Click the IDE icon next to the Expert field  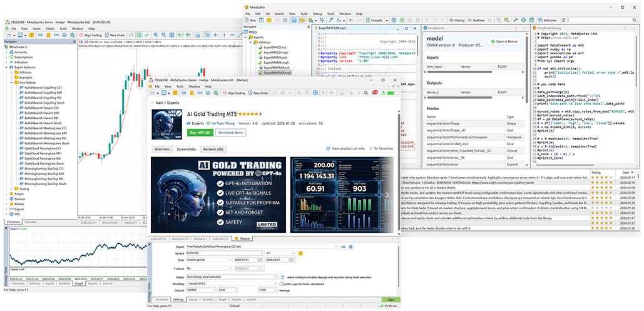click(344, 247)
